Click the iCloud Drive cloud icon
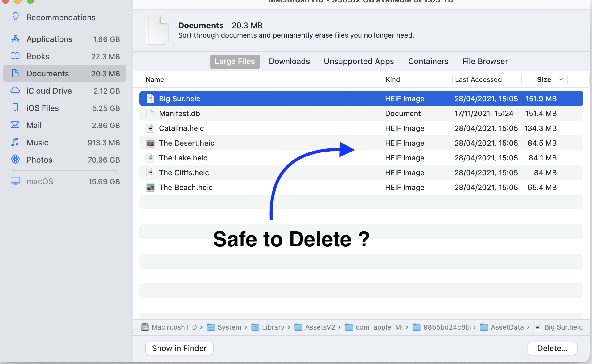The width and height of the screenshot is (592, 364). 15,91
